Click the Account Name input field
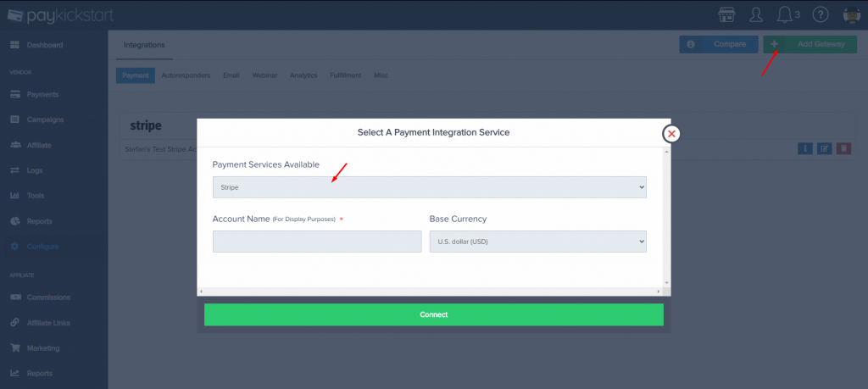Image resolution: width=868 pixels, height=389 pixels. point(316,242)
